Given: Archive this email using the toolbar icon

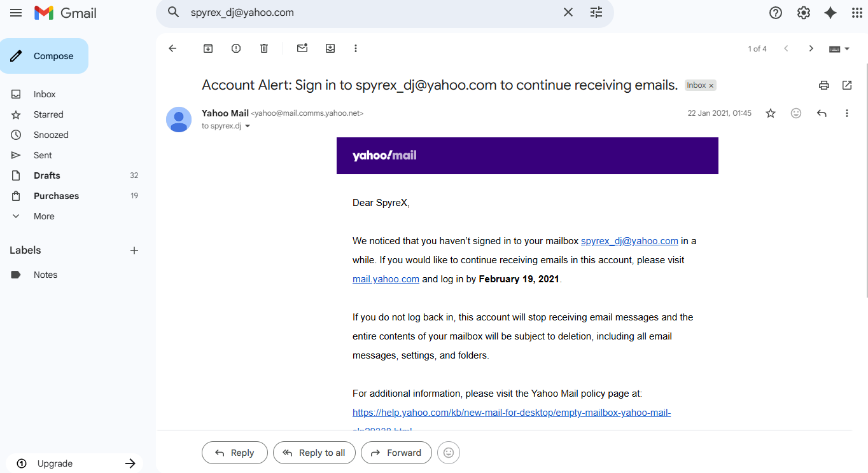Looking at the screenshot, I should click(x=208, y=48).
